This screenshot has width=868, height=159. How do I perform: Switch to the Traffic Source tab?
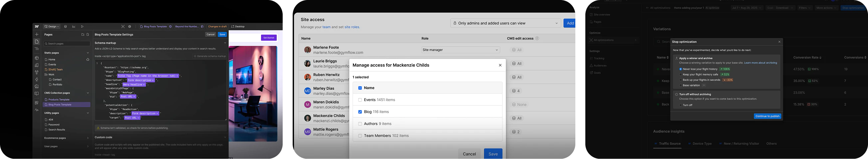coord(668,144)
